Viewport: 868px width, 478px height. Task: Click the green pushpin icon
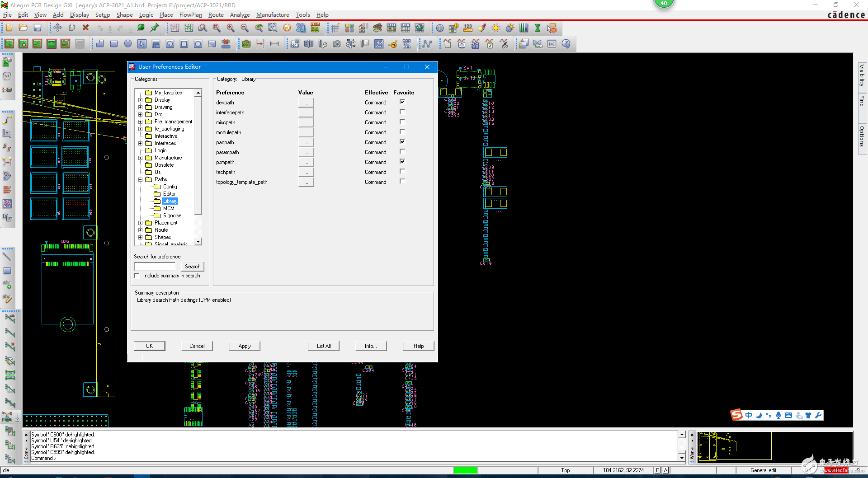coord(155,28)
